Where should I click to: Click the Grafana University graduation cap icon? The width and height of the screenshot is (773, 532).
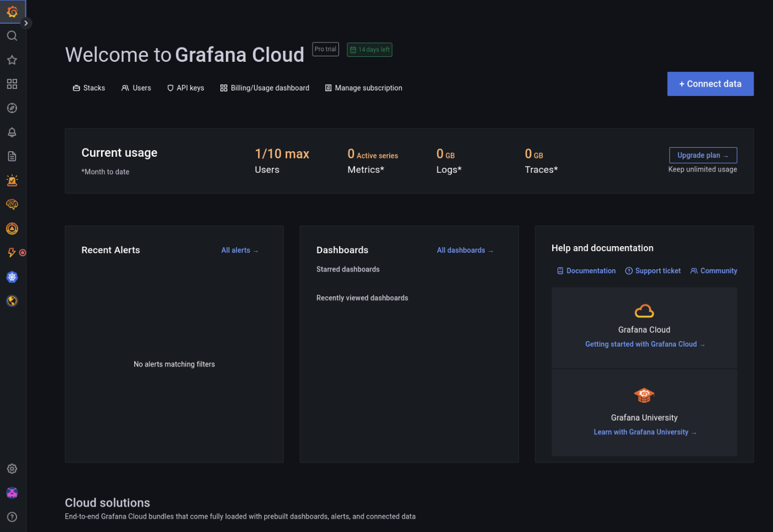644,395
